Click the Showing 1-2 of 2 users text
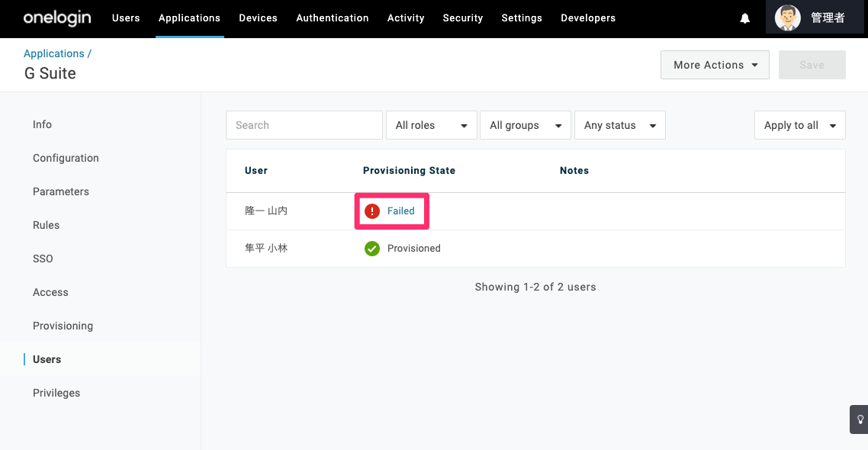The height and width of the screenshot is (450, 868). [x=535, y=288]
